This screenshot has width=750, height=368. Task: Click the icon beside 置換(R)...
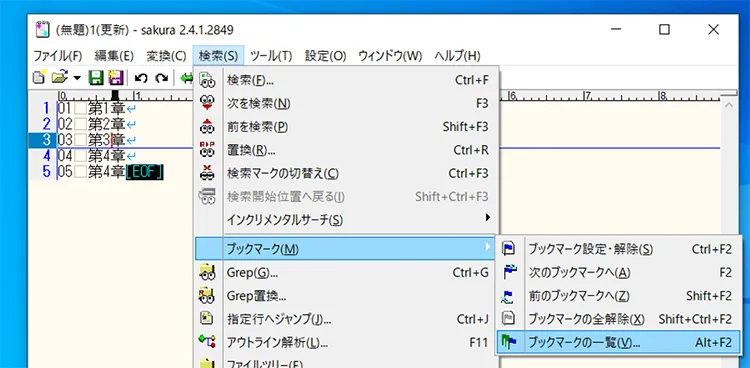click(x=208, y=149)
